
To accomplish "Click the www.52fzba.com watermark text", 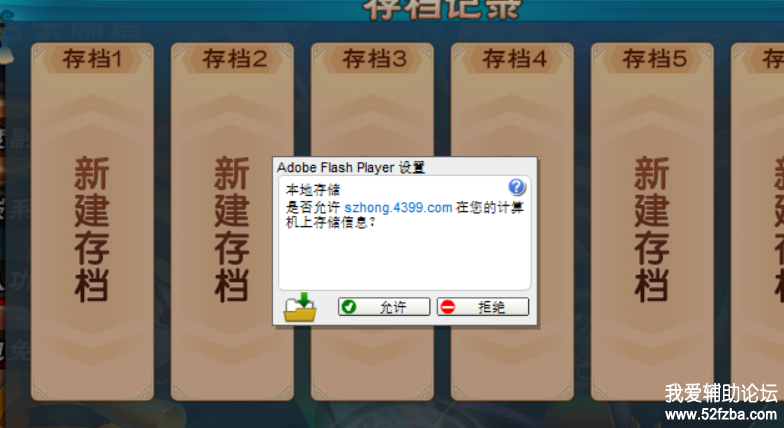I will tap(720, 414).
